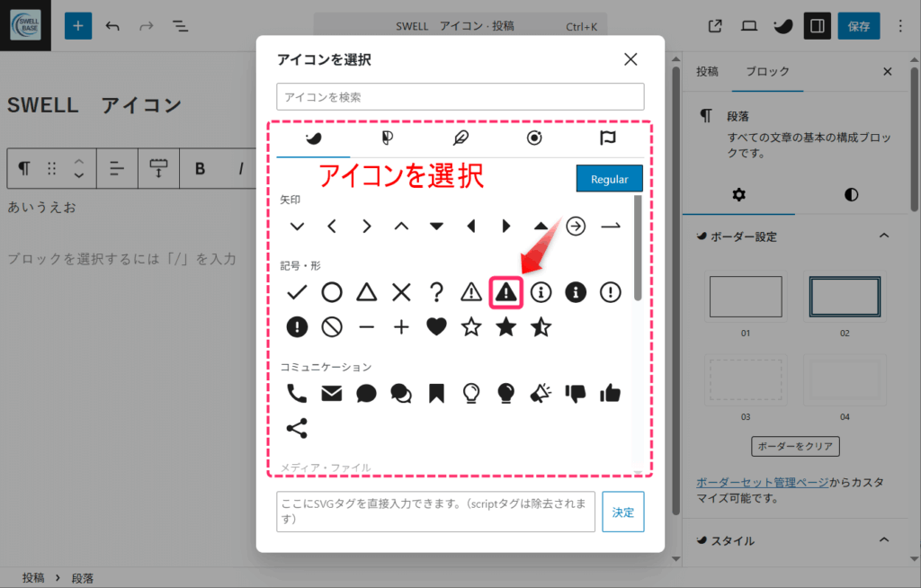Select the filled warning triangle icon
Image resolution: width=921 pixels, height=588 pixels.
[x=505, y=292]
